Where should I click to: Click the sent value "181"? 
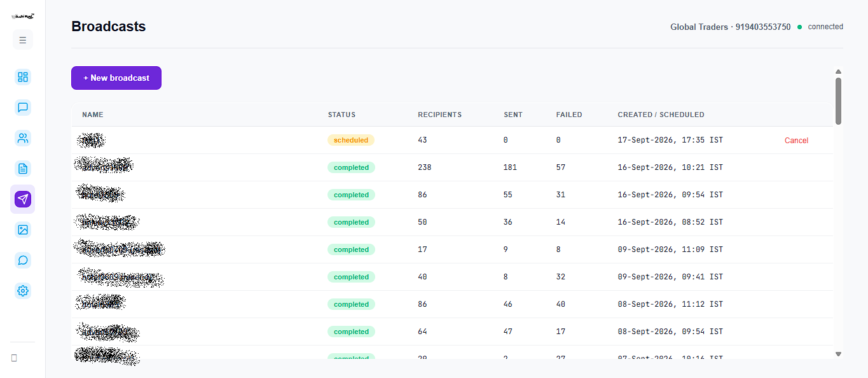pos(511,167)
